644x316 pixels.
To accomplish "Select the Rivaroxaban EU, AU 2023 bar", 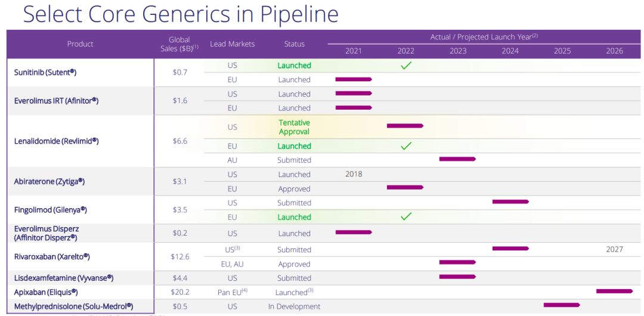I will click(x=457, y=262).
